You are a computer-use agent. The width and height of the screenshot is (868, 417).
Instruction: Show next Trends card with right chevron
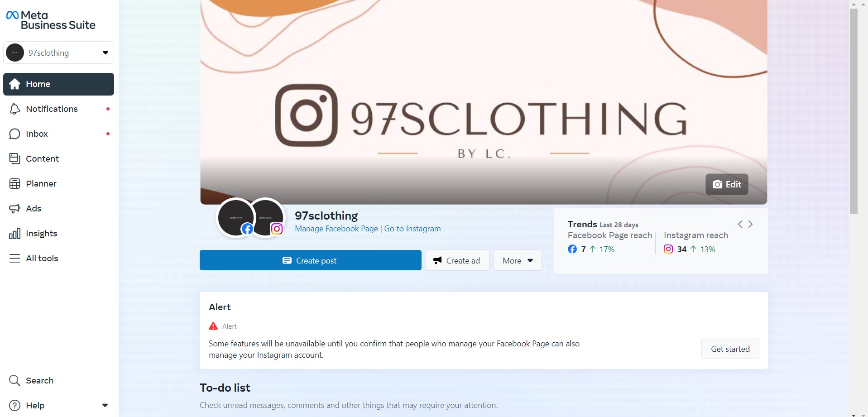pos(751,224)
